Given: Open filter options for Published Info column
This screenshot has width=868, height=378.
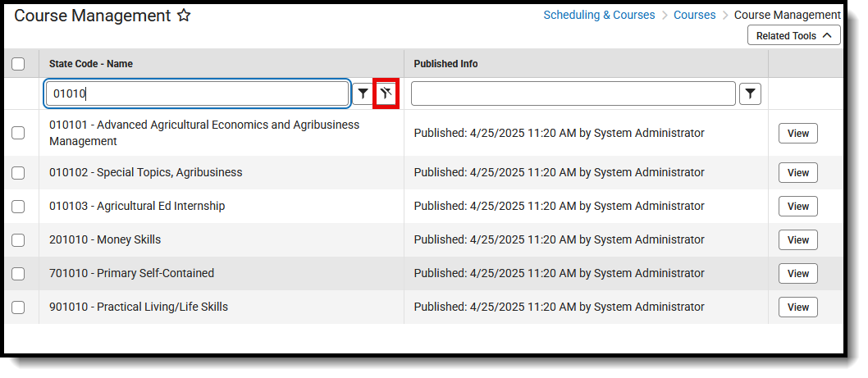Looking at the screenshot, I should click(x=750, y=94).
